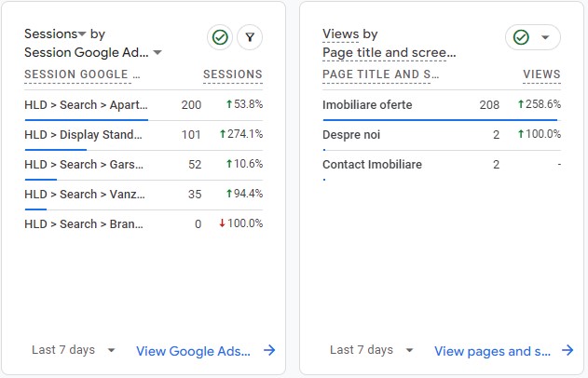The height and width of the screenshot is (378, 588).
Task: Click arrow icon next to View Google Ads
Action: click(269, 351)
